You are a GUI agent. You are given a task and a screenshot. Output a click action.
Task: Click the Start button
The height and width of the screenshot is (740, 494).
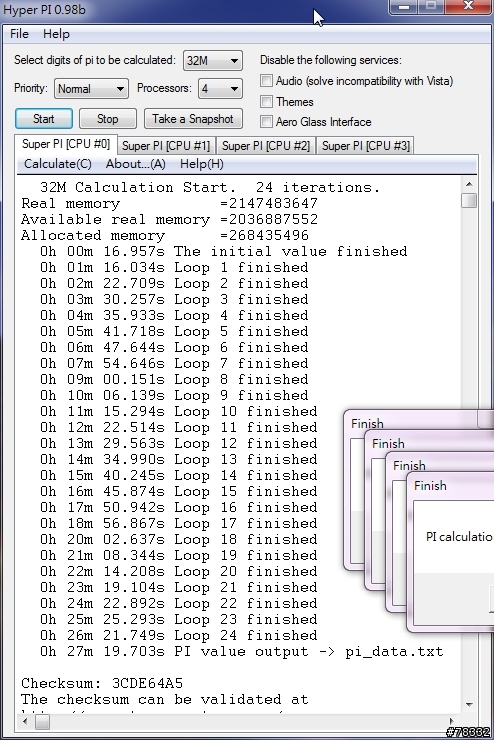pos(44,118)
